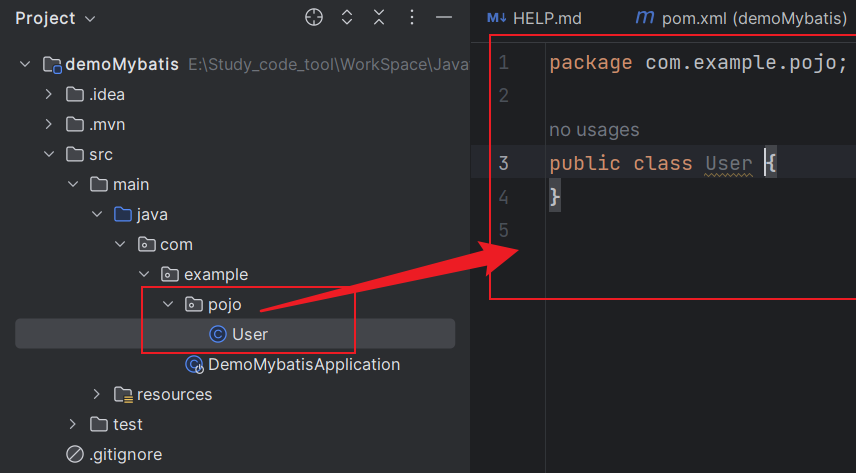Expand the test folder
The image size is (856, 473).
pos(73,424)
